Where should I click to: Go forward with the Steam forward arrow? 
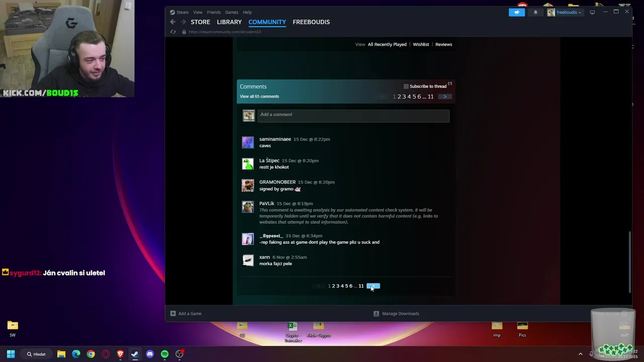click(183, 22)
